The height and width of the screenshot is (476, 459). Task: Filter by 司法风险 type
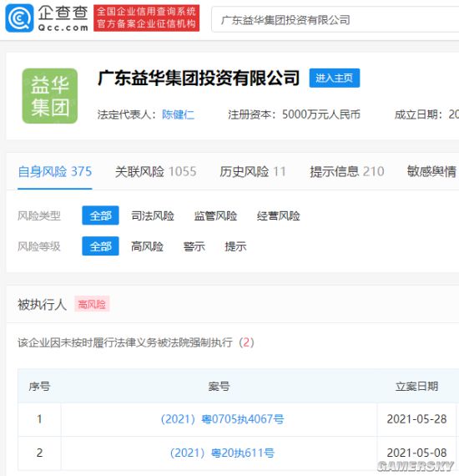pos(153,215)
